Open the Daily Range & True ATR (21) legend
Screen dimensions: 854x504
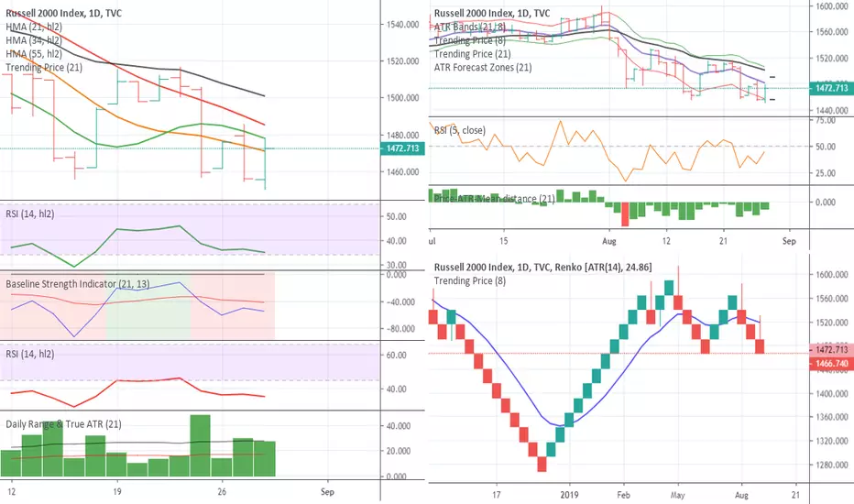click(64, 424)
